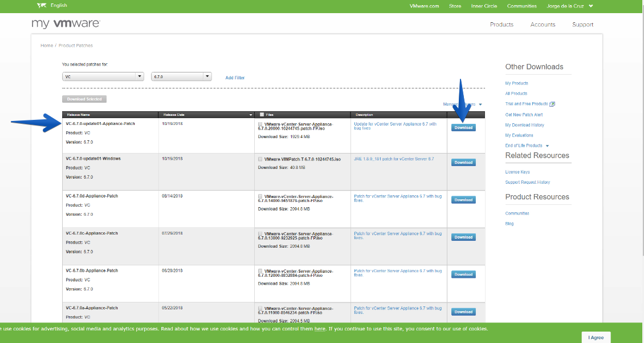Screen dimensions: 644x343
Task: Click the English language selector
Action: (59, 5)
